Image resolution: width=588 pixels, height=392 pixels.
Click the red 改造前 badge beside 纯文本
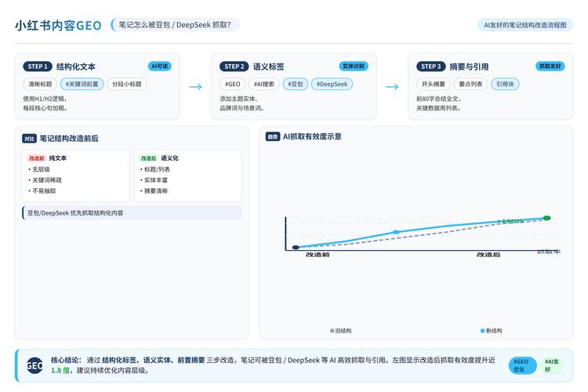37,158
